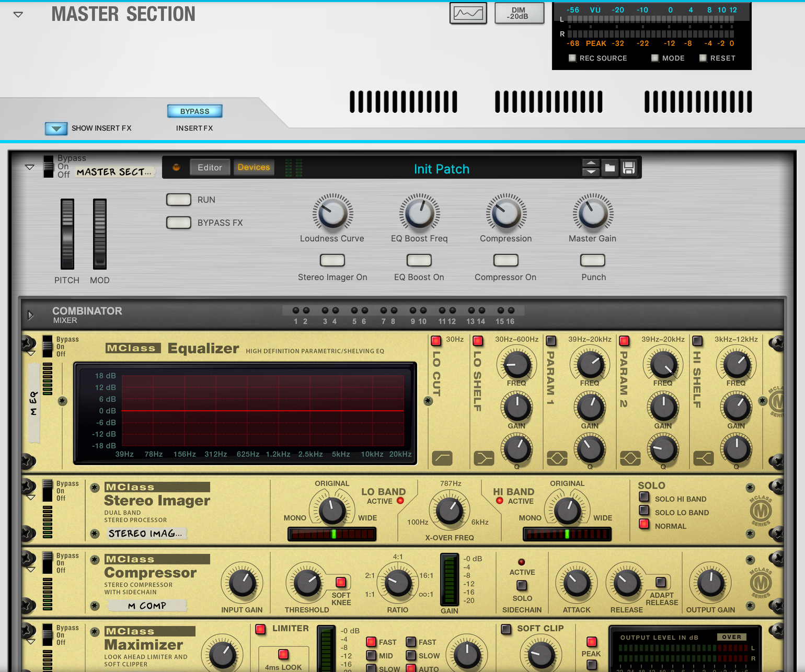Click the meter RESET option

point(703,58)
